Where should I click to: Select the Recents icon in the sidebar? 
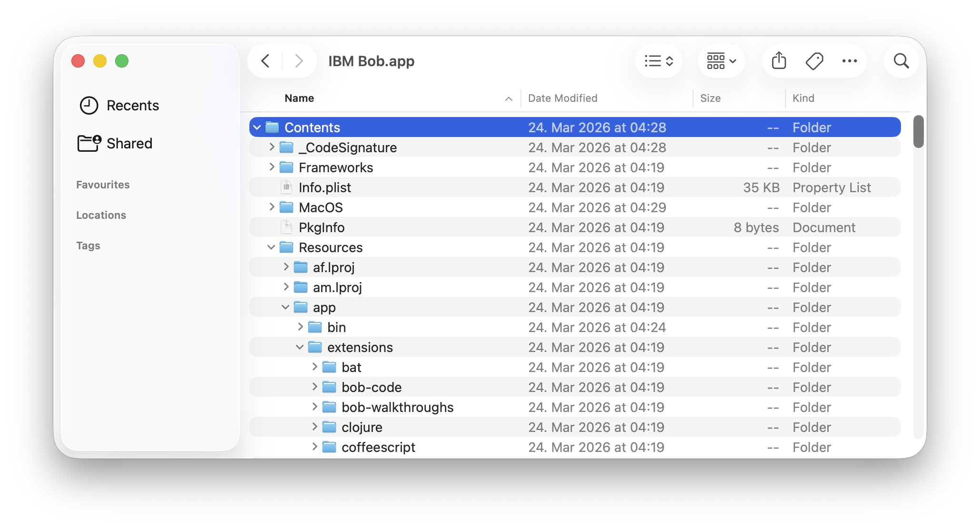[x=88, y=105]
